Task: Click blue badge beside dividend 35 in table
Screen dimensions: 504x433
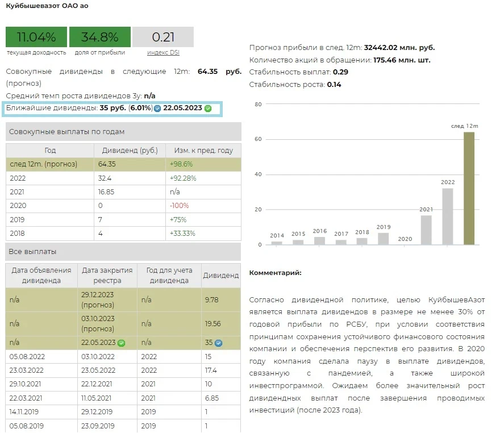Action: point(218,343)
